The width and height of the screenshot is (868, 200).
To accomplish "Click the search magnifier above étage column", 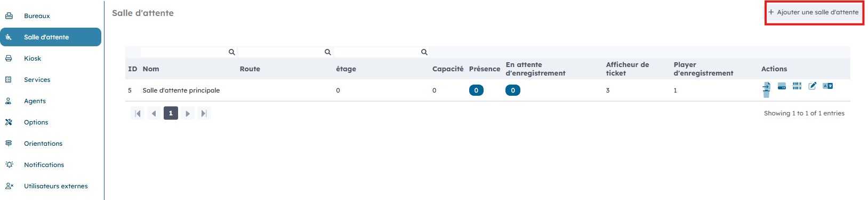I will [x=424, y=52].
